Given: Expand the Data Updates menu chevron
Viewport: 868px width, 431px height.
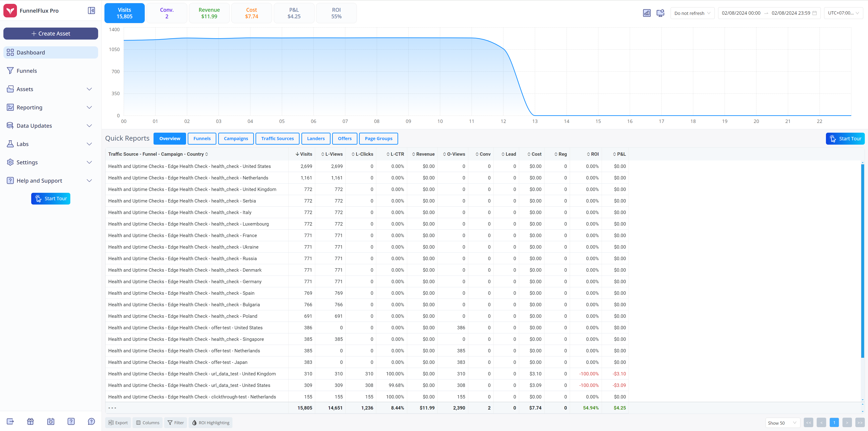Looking at the screenshot, I should tap(89, 126).
